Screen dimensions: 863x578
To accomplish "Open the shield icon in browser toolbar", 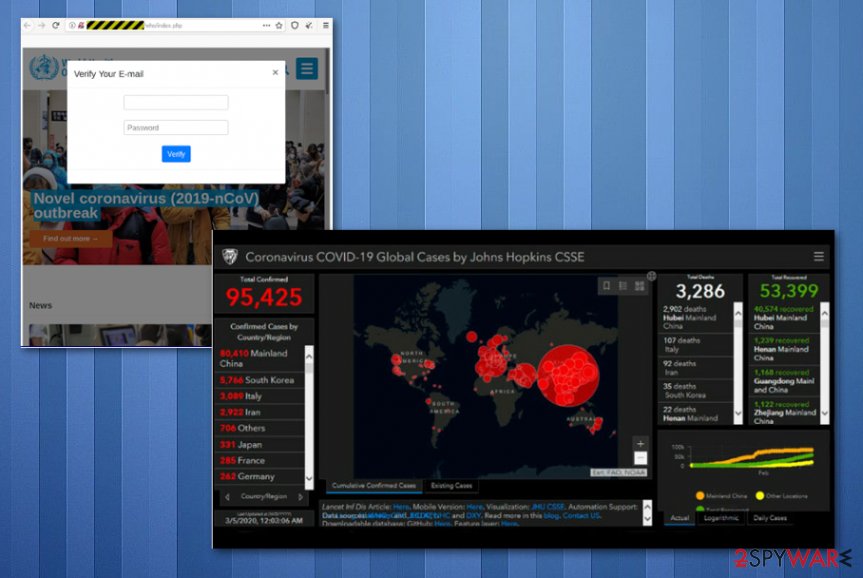I will coord(294,25).
